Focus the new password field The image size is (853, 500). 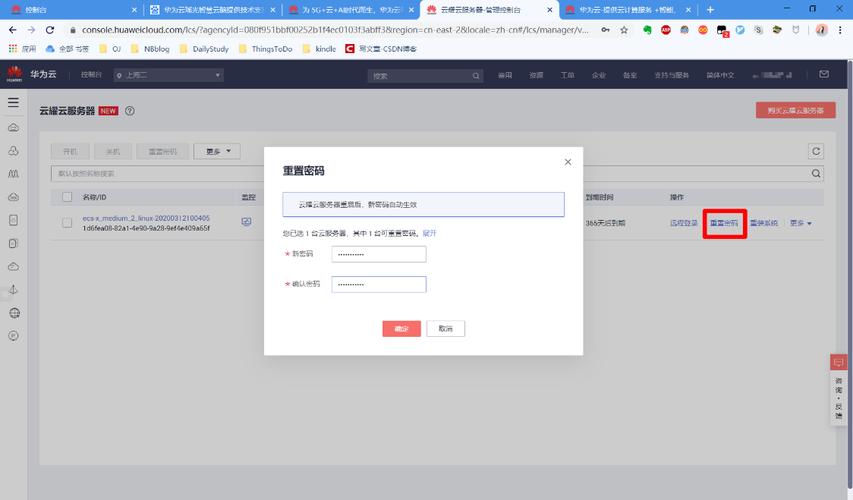[379, 254]
